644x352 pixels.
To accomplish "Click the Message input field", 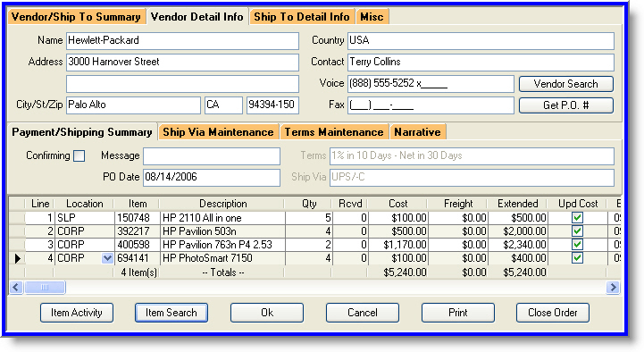I will (212, 156).
